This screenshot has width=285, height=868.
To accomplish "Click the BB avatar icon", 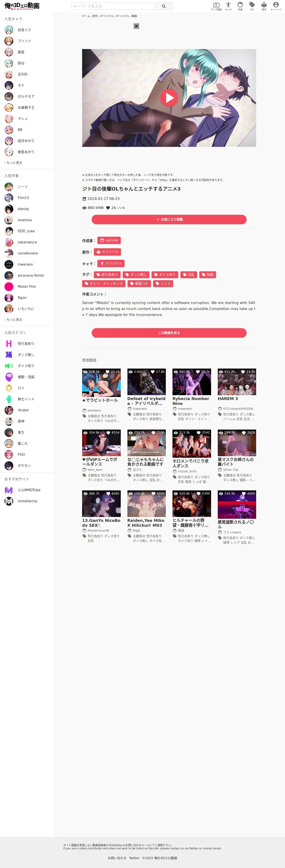I will pyautogui.click(x=9, y=130).
